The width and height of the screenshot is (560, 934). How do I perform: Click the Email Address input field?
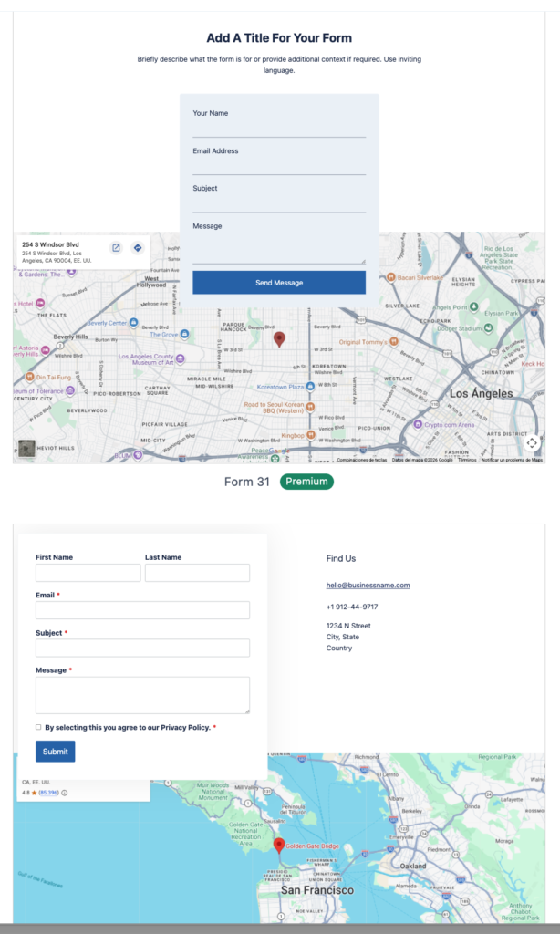279,166
